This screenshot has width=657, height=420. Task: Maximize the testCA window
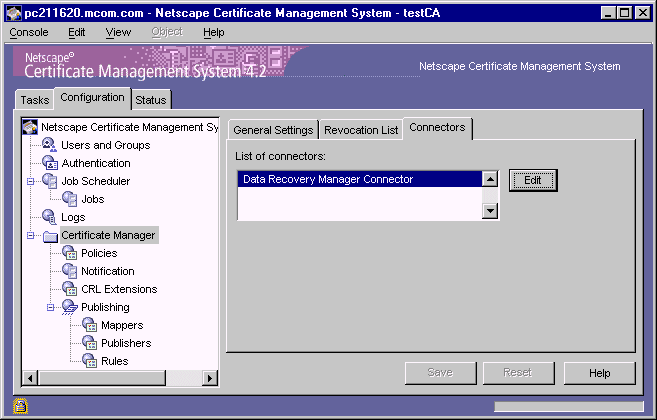[x=624, y=13]
